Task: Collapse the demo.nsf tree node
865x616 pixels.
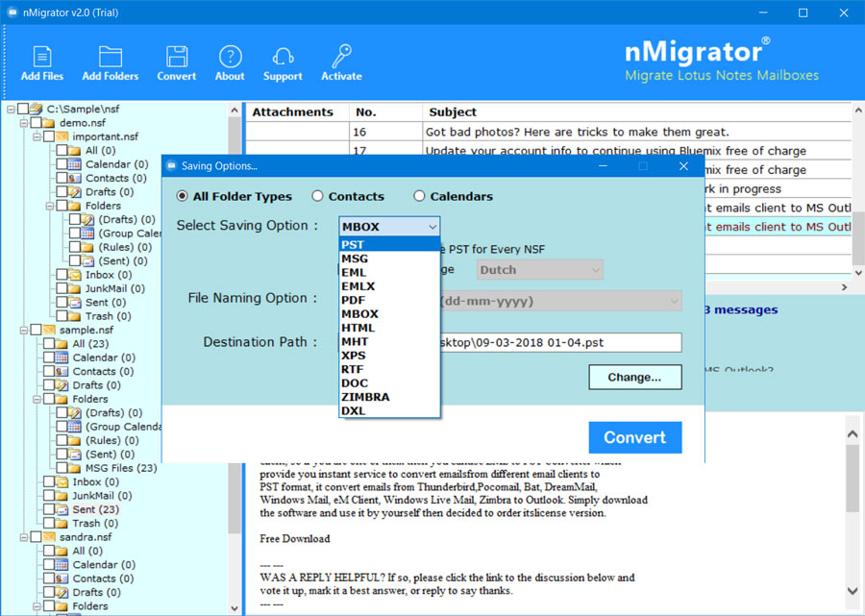Action: [24, 123]
